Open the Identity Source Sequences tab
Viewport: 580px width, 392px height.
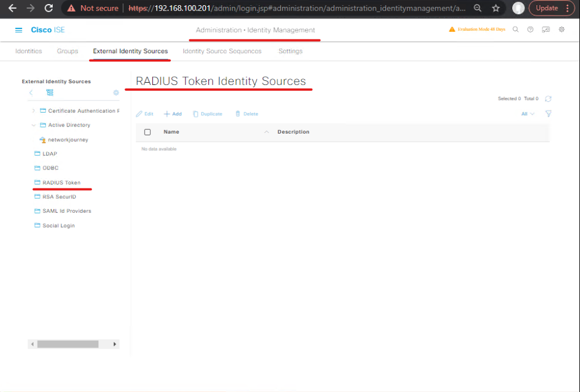tap(222, 51)
